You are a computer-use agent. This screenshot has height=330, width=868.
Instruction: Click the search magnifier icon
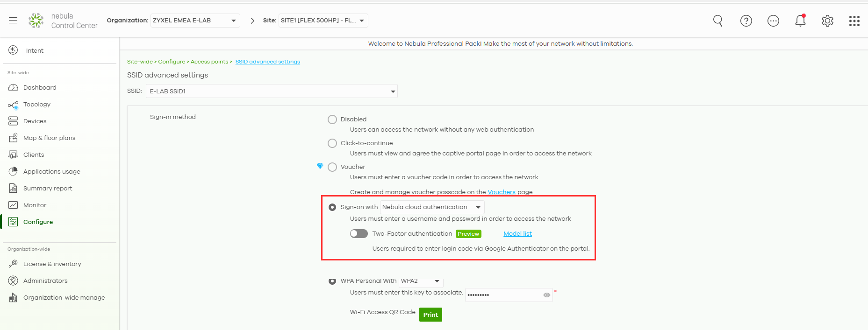pos(717,21)
